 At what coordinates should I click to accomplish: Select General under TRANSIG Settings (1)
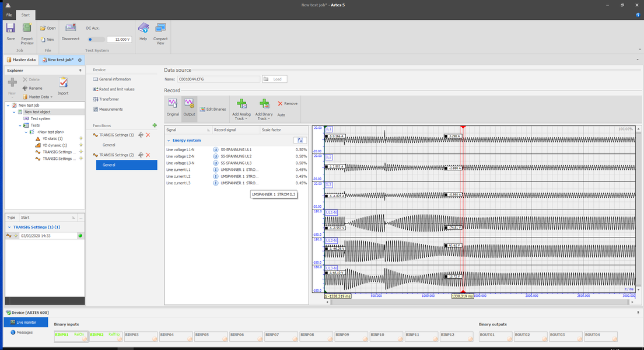tap(109, 145)
